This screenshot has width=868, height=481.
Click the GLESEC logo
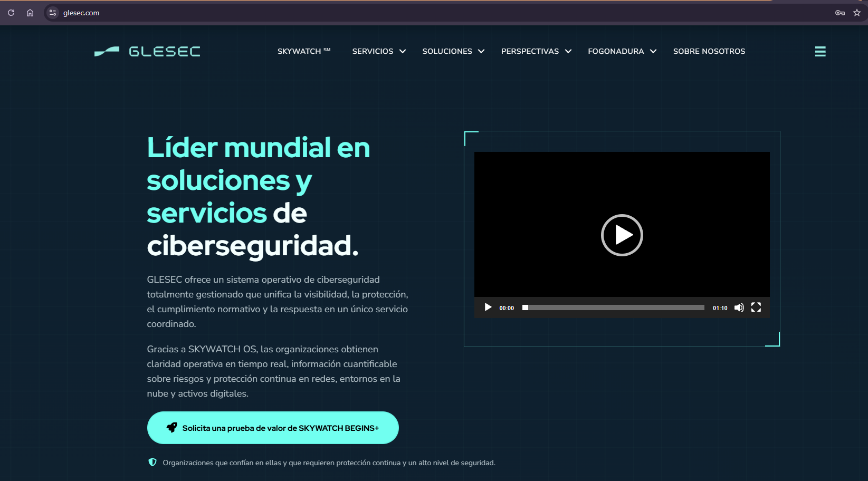click(x=147, y=51)
